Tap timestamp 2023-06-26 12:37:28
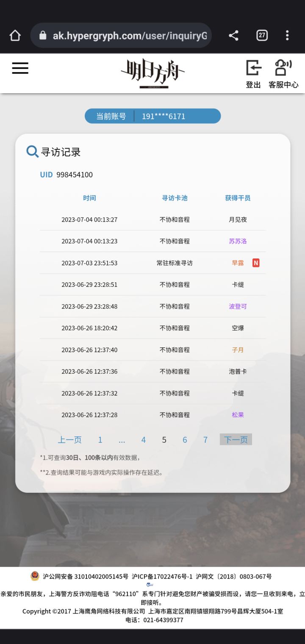Image resolution: width=305 pixels, height=644 pixels. click(x=89, y=415)
